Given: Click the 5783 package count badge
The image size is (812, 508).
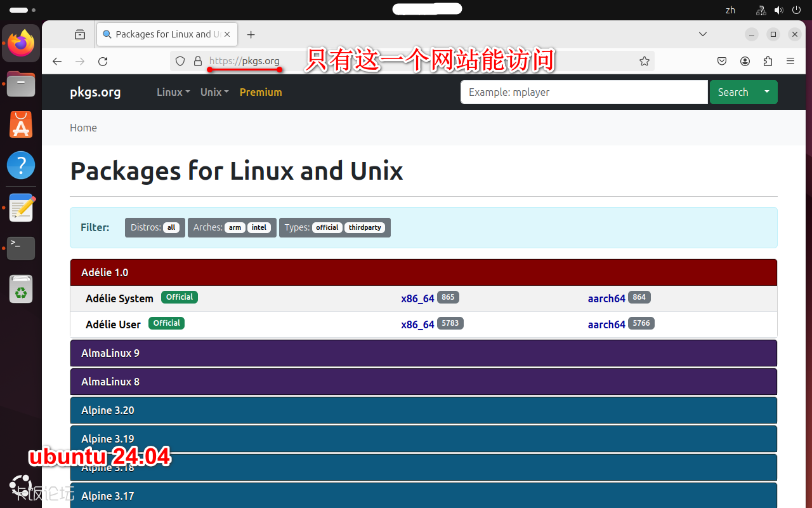Looking at the screenshot, I should (x=450, y=323).
